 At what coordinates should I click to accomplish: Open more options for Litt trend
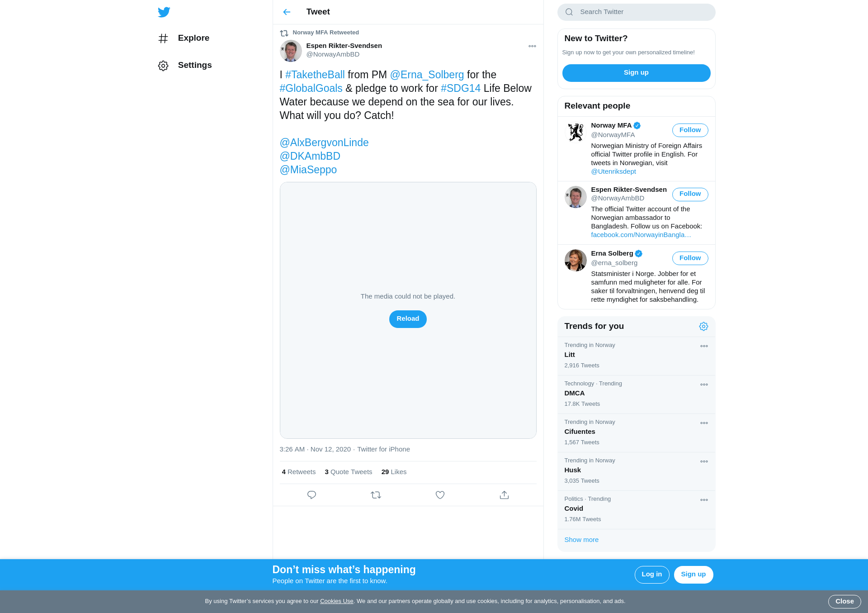point(704,346)
